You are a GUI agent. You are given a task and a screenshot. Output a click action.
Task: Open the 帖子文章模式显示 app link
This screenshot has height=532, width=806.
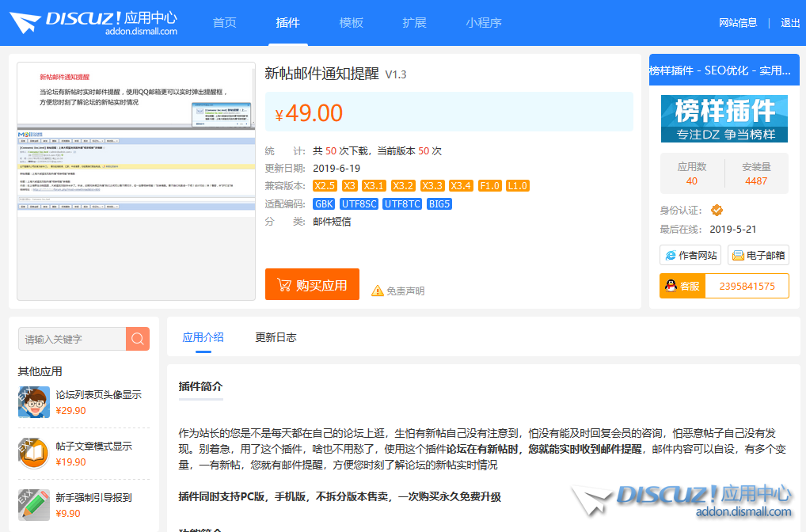tap(93, 446)
